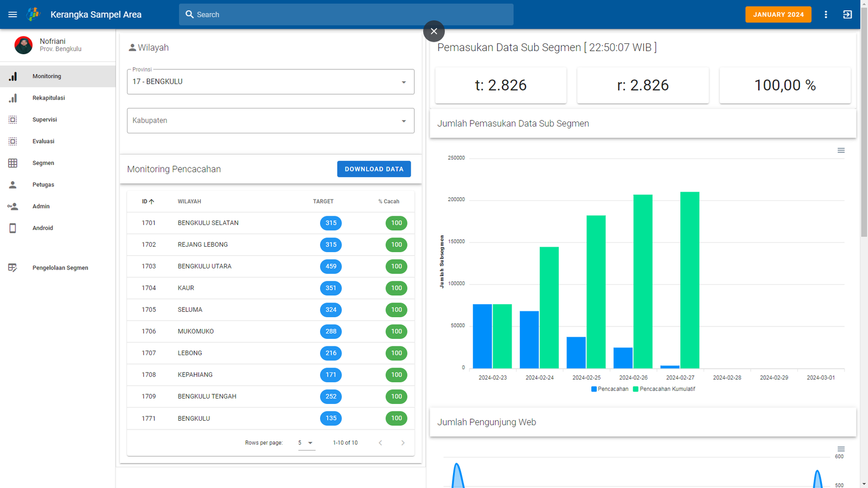Click the Petugas person icon
This screenshot has width=868, height=488.
[12, 185]
